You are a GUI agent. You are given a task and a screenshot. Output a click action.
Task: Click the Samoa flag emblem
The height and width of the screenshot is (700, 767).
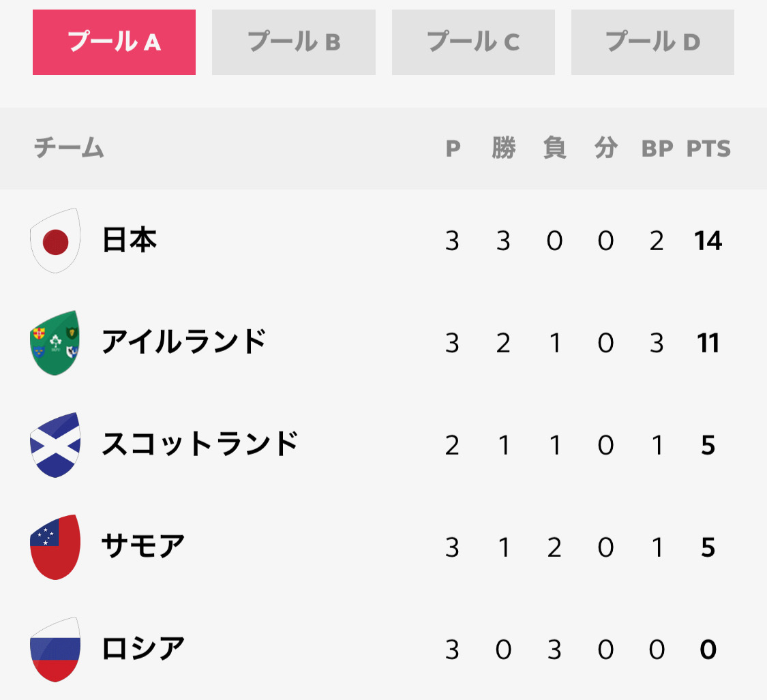click(x=55, y=547)
